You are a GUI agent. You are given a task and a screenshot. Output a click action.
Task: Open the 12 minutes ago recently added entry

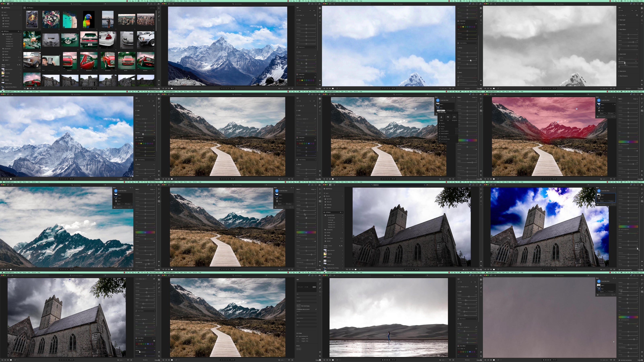click(x=331, y=218)
